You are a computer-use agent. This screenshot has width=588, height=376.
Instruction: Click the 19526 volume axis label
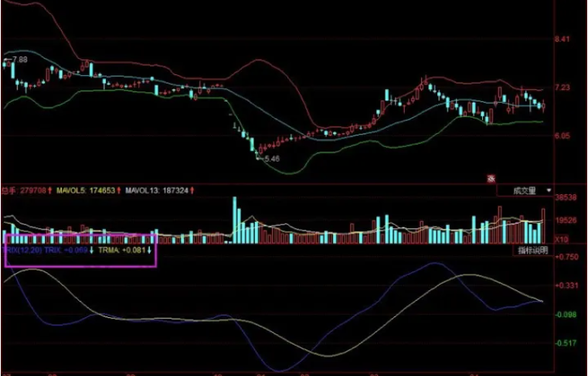[566, 220]
